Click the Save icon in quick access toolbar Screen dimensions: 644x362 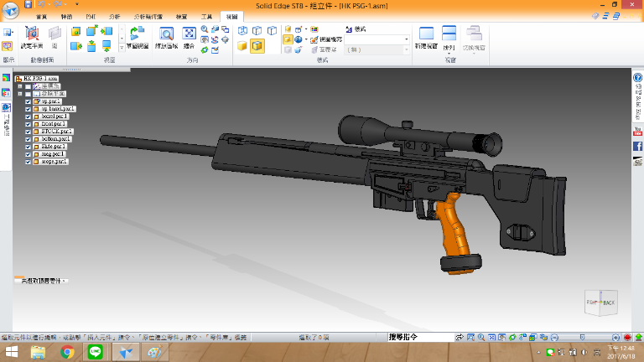point(28,4)
